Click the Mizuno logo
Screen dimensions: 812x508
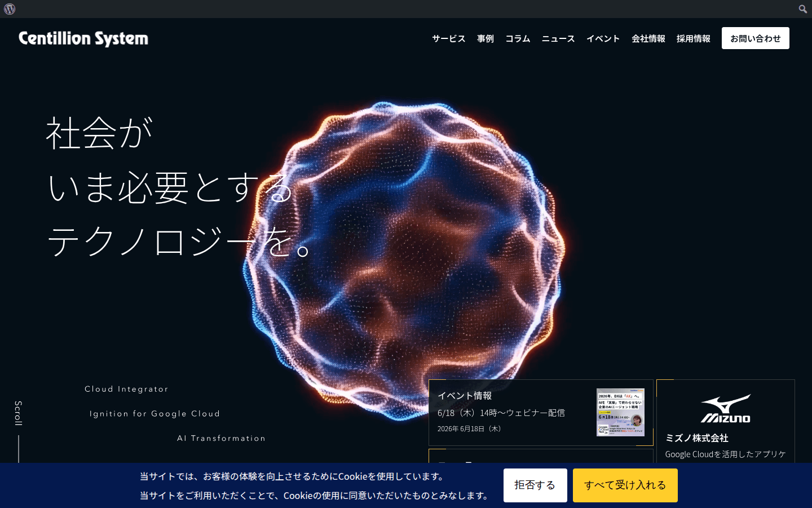pos(726,409)
